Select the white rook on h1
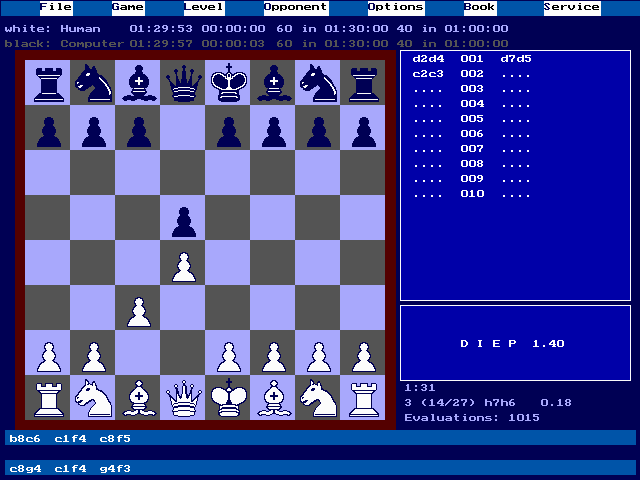 [364, 399]
